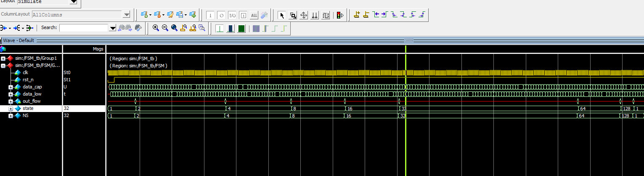
Task: Click the Insert Cursor icon
Action: pyautogui.click(x=357, y=15)
